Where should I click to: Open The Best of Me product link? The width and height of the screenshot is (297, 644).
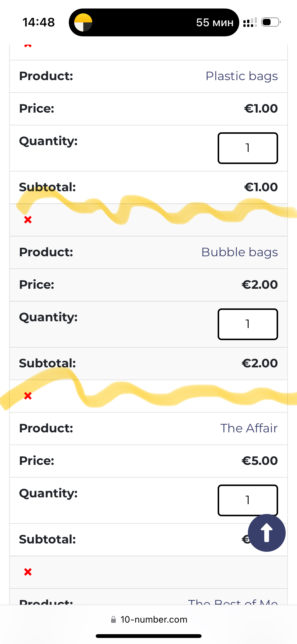click(233, 602)
